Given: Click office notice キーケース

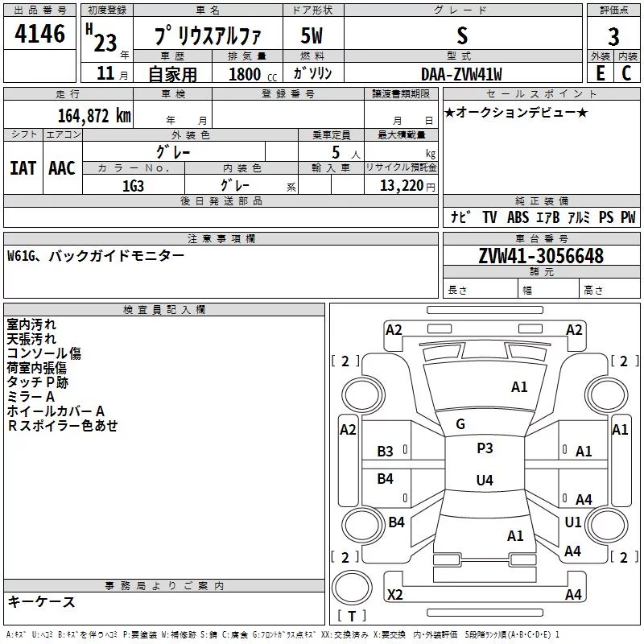Looking at the screenshot, I should (x=41, y=601).
